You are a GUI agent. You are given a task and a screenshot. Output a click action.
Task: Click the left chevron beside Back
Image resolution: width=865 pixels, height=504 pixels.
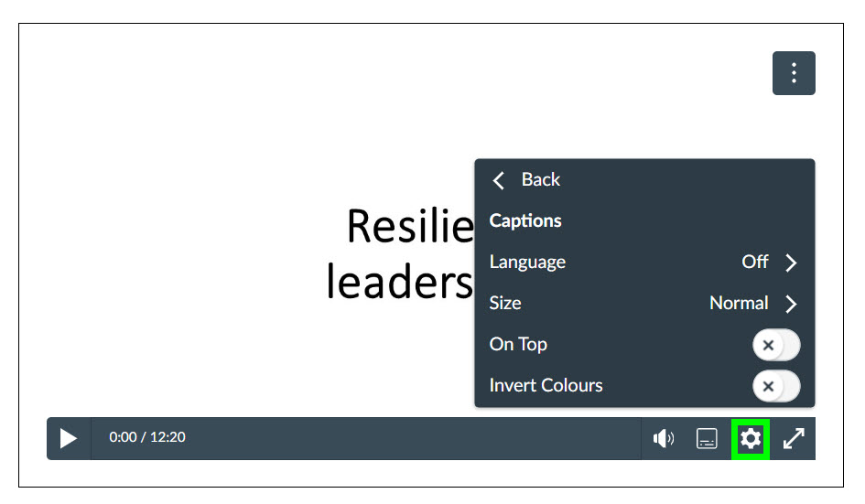coord(499,180)
